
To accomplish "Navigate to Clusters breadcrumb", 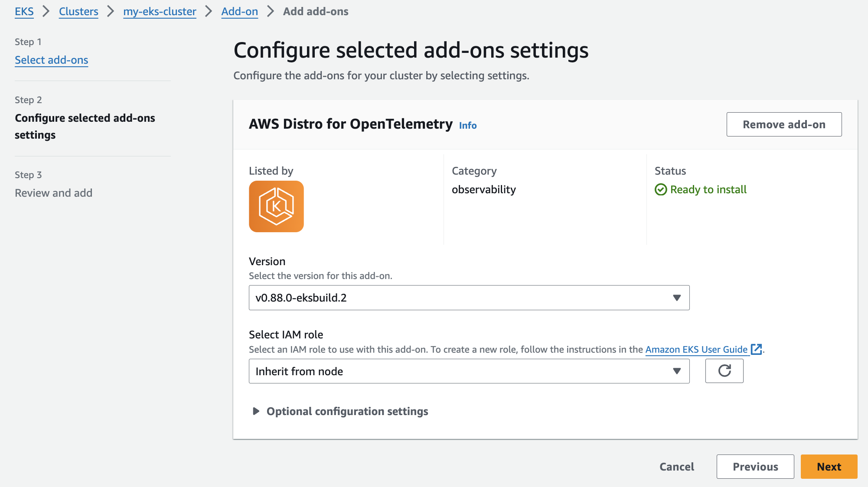I will coord(78,12).
